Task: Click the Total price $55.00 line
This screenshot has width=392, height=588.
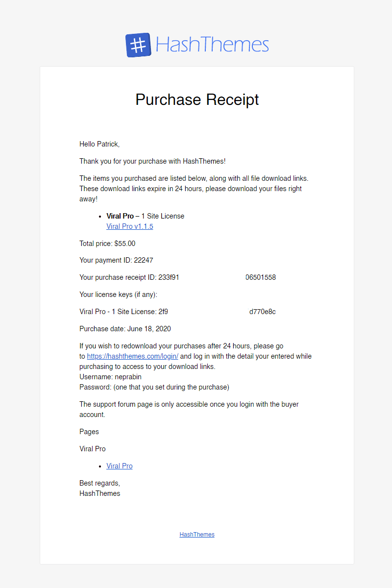Action: [x=107, y=243]
